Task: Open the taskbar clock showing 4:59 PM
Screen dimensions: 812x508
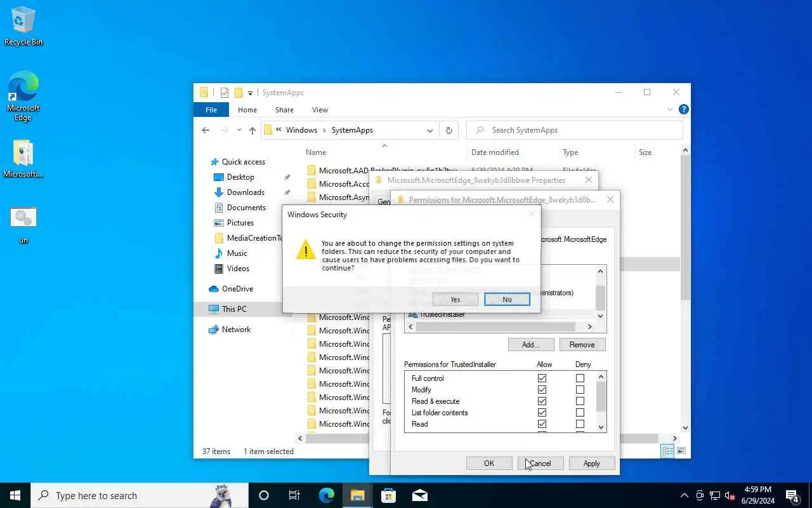Action: pos(757,495)
